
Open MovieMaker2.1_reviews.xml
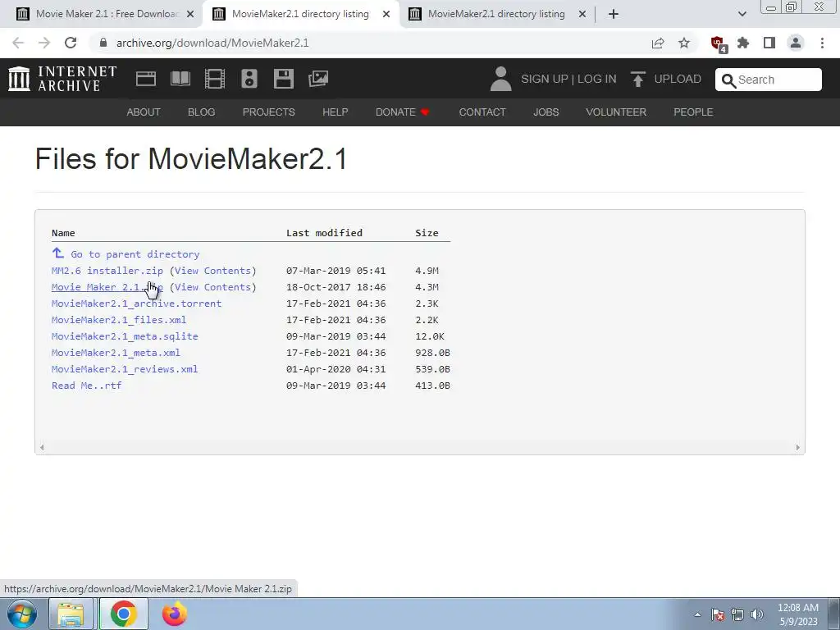point(125,369)
